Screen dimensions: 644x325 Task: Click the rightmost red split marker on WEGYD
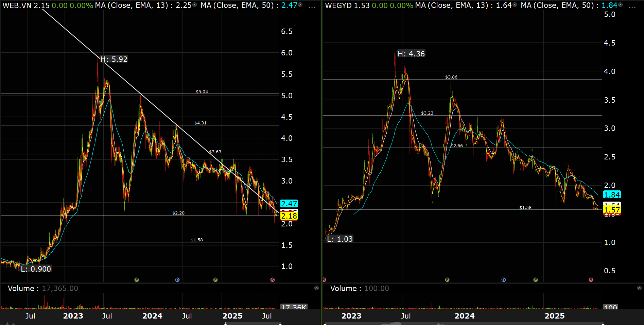[591, 280]
